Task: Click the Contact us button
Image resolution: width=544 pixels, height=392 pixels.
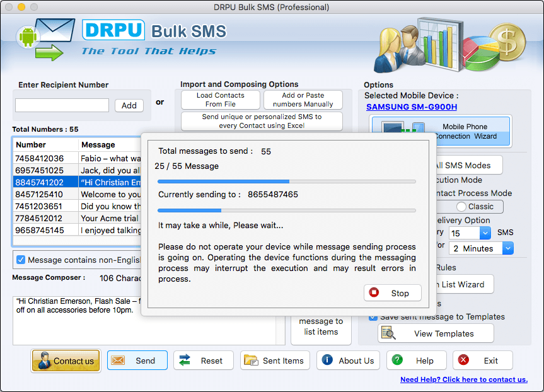Action: tap(66, 360)
